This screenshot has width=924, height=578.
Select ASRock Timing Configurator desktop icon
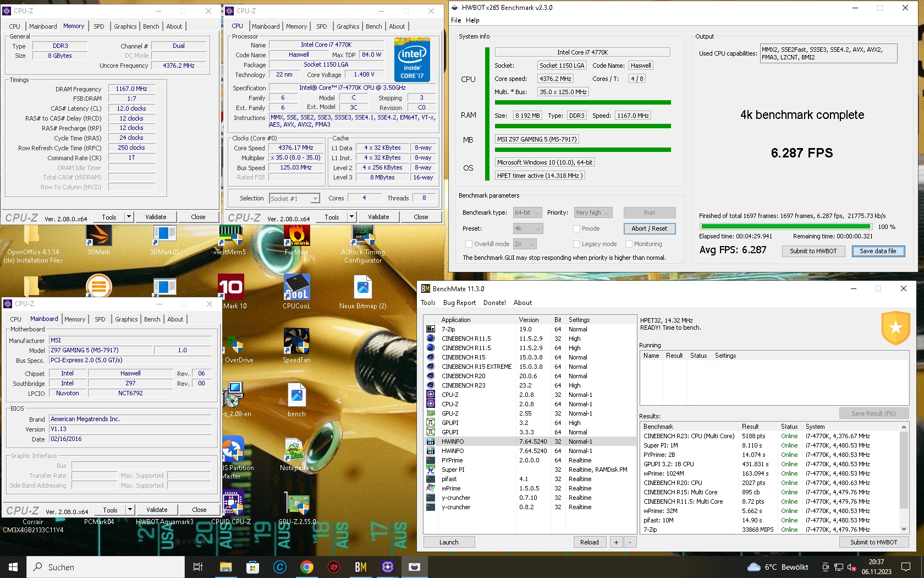click(x=363, y=235)
